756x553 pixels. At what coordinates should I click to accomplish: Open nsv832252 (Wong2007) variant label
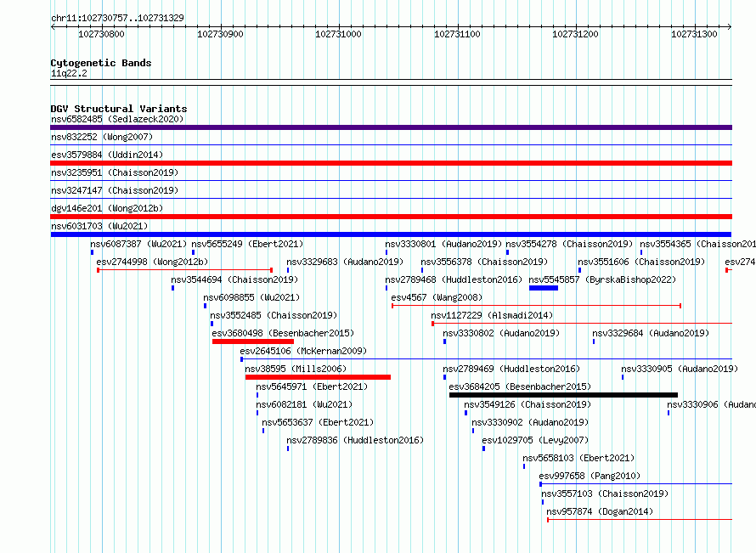pyautogui.click(x=102, y=137)
